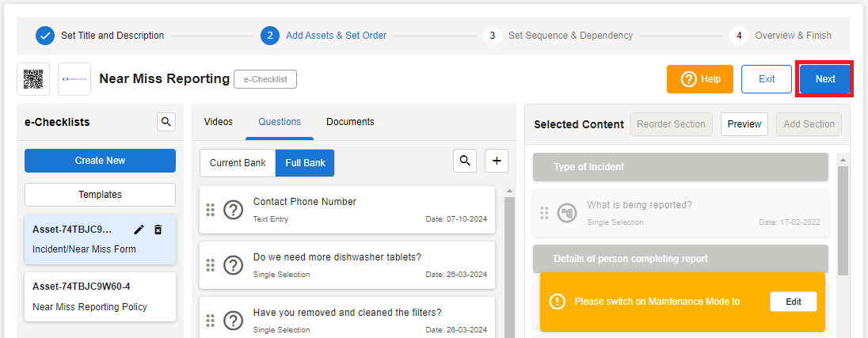This screenshot has width=868, height=338.
Task: Select Near Miss Reporting Policy asset
Action: pyautogui.click(x=100, y=297)
